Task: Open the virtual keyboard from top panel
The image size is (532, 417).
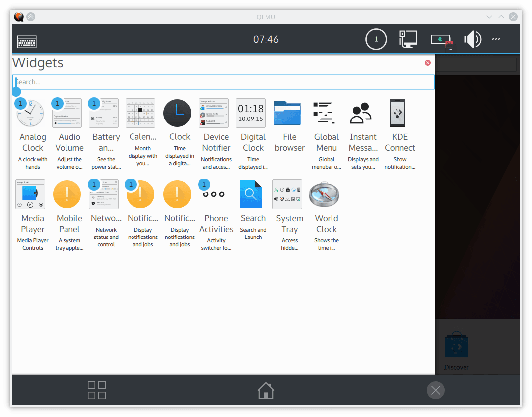Action: click(x=27, y=42)
